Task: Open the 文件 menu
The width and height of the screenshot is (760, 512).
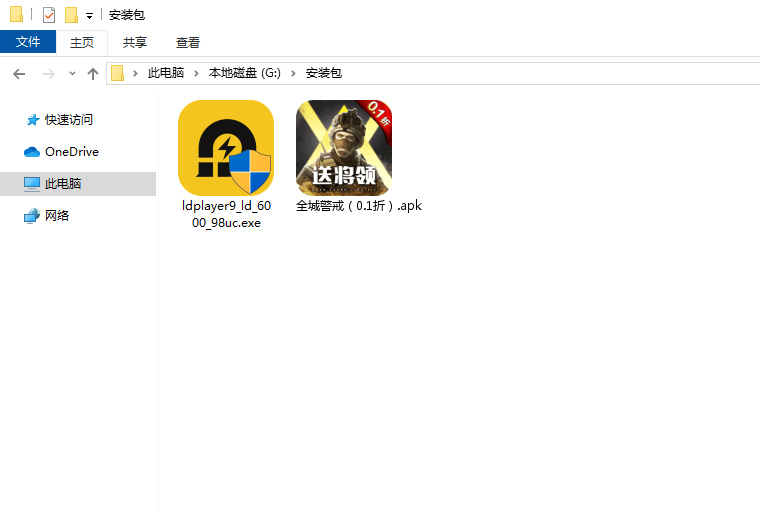Action: [x=28, y=42]
